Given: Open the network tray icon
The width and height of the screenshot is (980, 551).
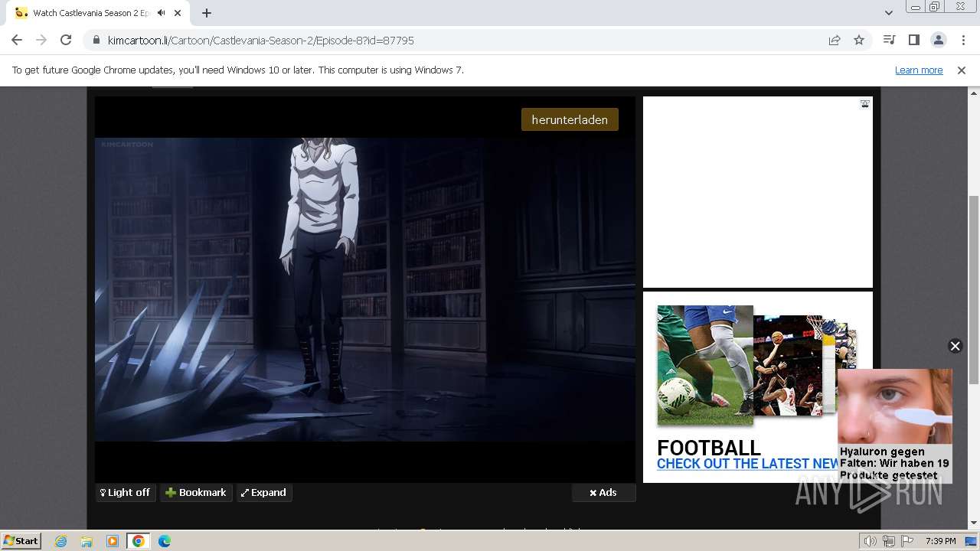Looking at the screenshot, I should click(x=889, y=541).
